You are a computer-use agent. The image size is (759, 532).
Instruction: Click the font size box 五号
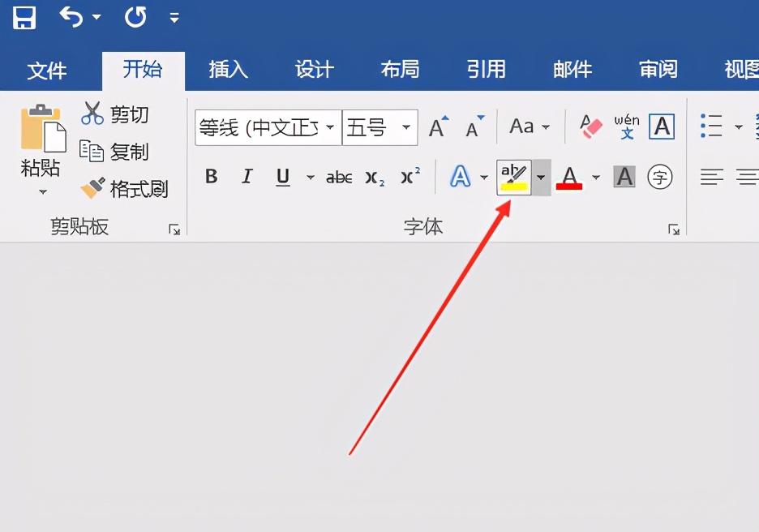tap(371, 128)
